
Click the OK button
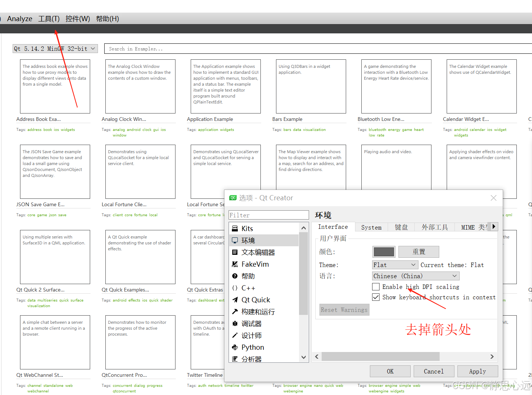[390, 371]
